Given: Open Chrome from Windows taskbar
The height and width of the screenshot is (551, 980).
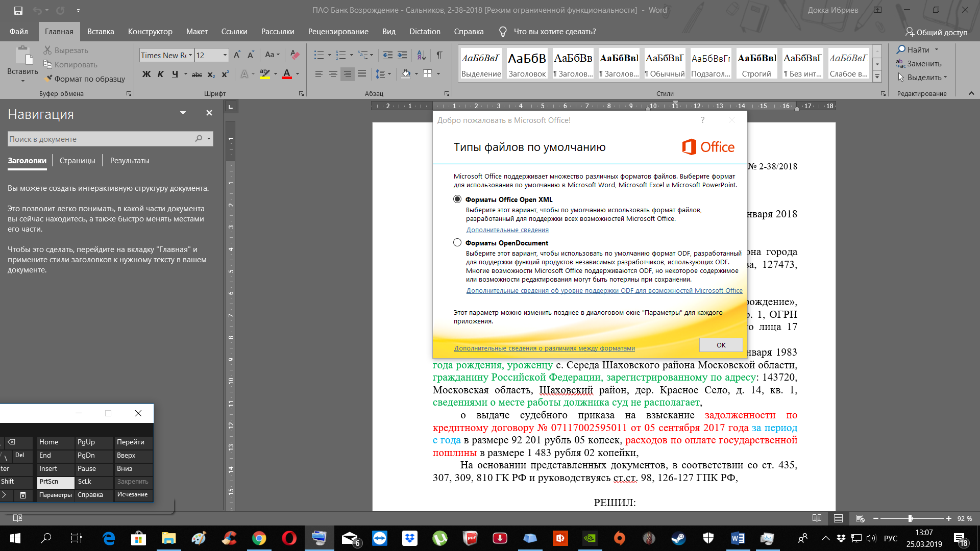Looking at the screenshot, I should tap(259, 538).
